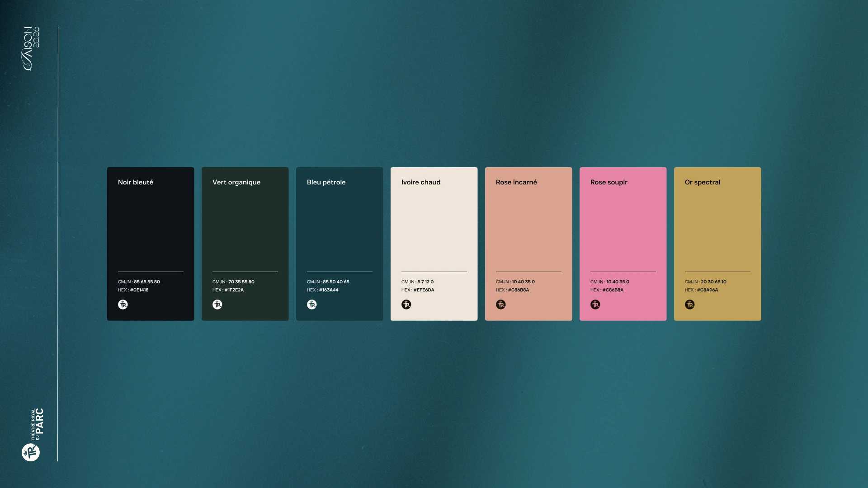Click the Rose incarné title text

pyautogui.click(x=516, y=182)
